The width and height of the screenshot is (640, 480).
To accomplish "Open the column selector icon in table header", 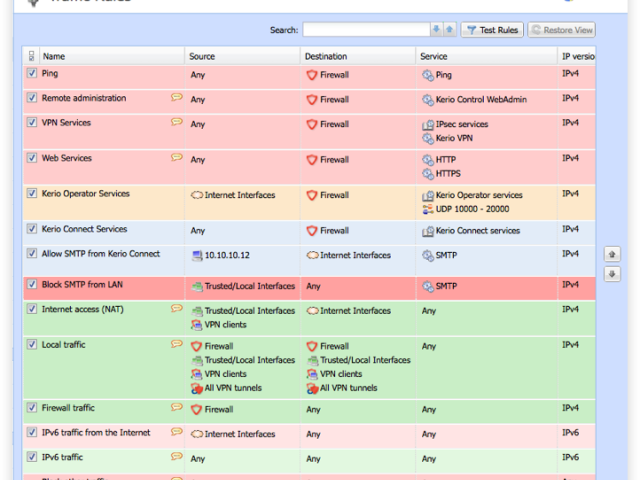I will pos(31,57).
